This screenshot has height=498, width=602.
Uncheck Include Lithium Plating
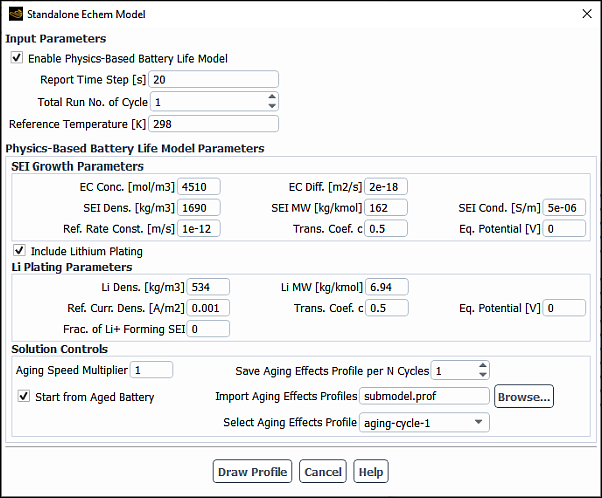coord(19,250)
